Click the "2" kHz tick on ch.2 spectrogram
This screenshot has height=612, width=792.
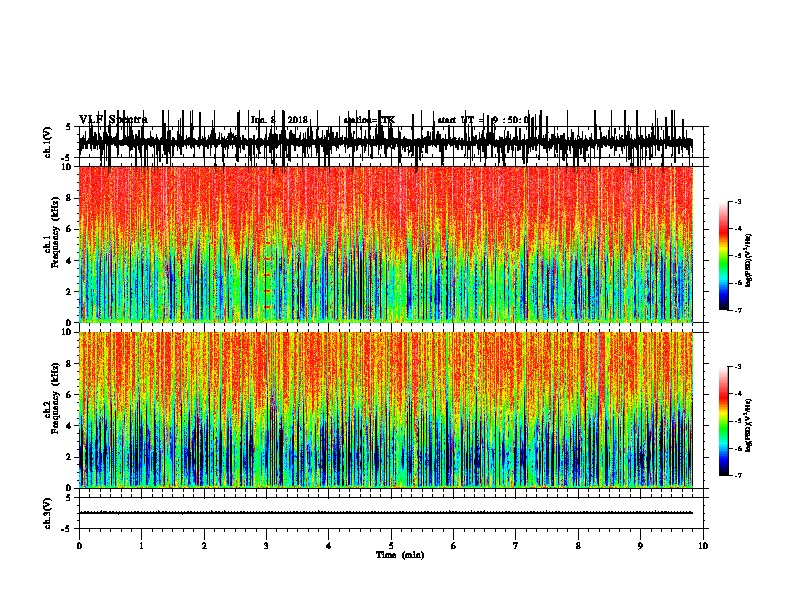[x=69, y=457]
